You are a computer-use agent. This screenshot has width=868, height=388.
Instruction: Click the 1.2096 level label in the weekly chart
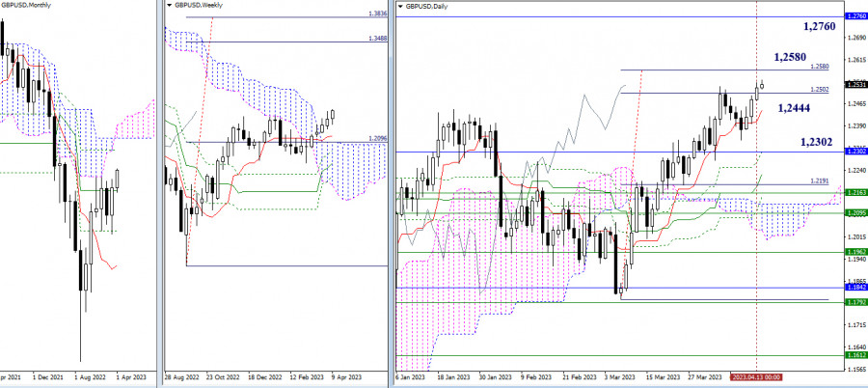376,139
